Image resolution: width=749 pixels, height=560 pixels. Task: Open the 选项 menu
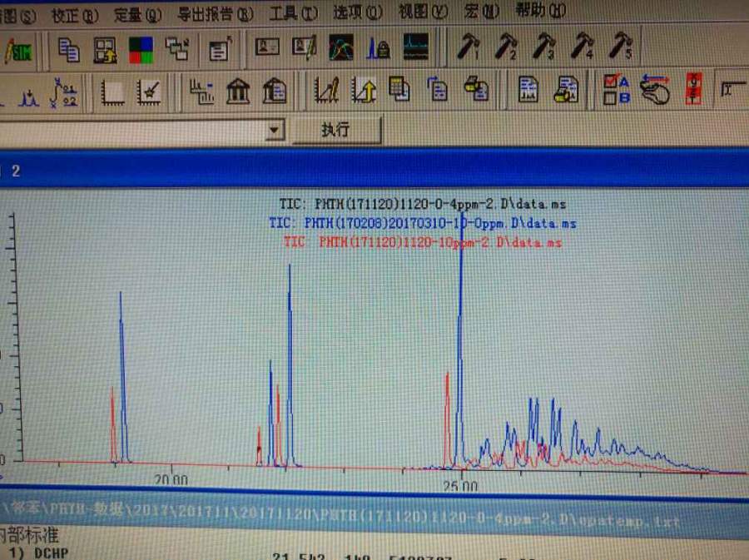358,12
